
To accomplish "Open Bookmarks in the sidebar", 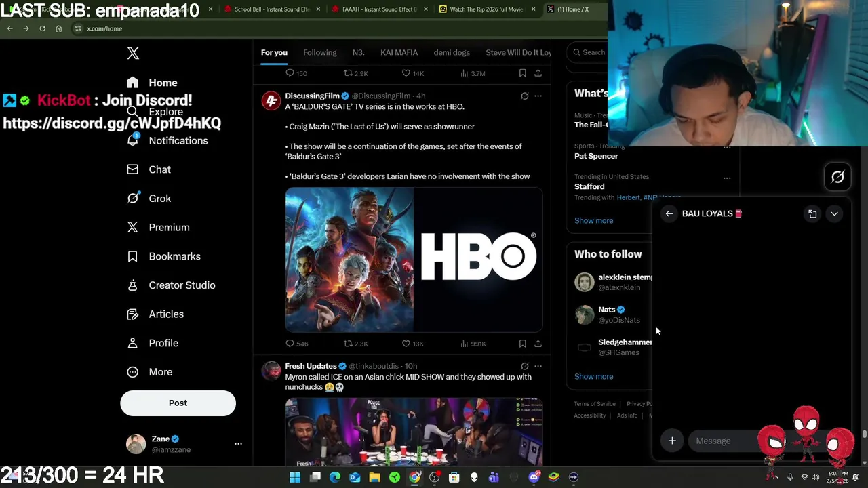I will [x=163, y=256].
